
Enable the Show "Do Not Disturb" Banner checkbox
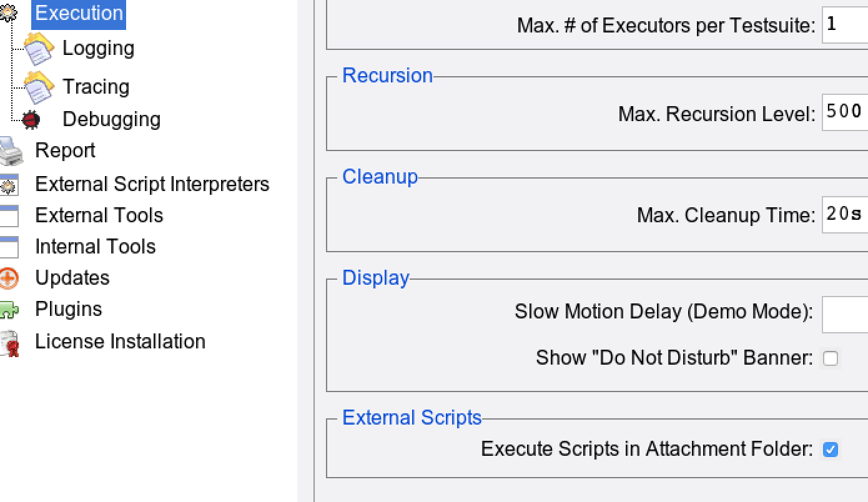(x=830, y=358)
